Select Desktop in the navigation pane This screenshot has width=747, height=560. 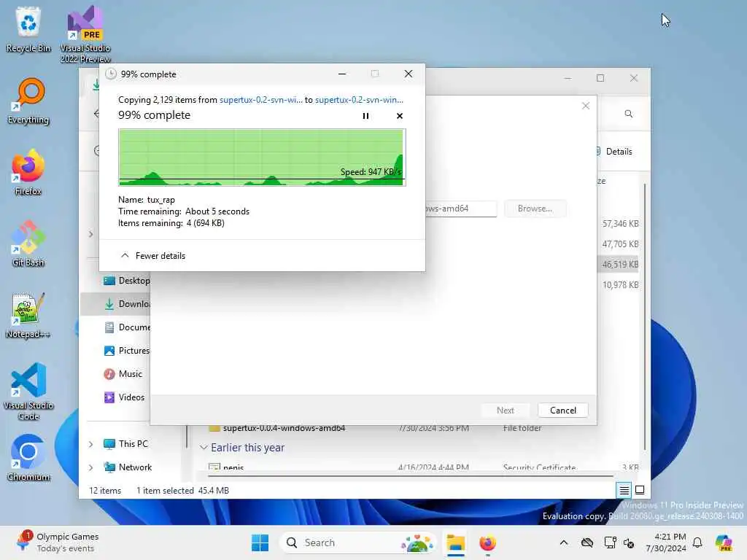[x=127, y=281]
